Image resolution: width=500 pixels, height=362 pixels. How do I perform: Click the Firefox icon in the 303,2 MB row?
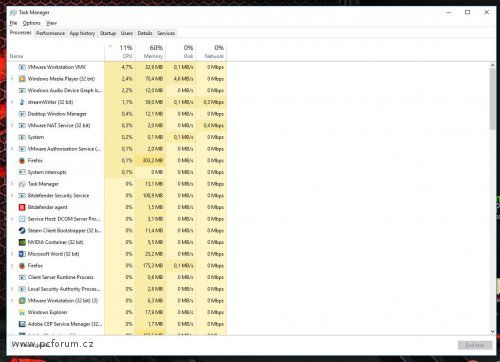point(22,161)
